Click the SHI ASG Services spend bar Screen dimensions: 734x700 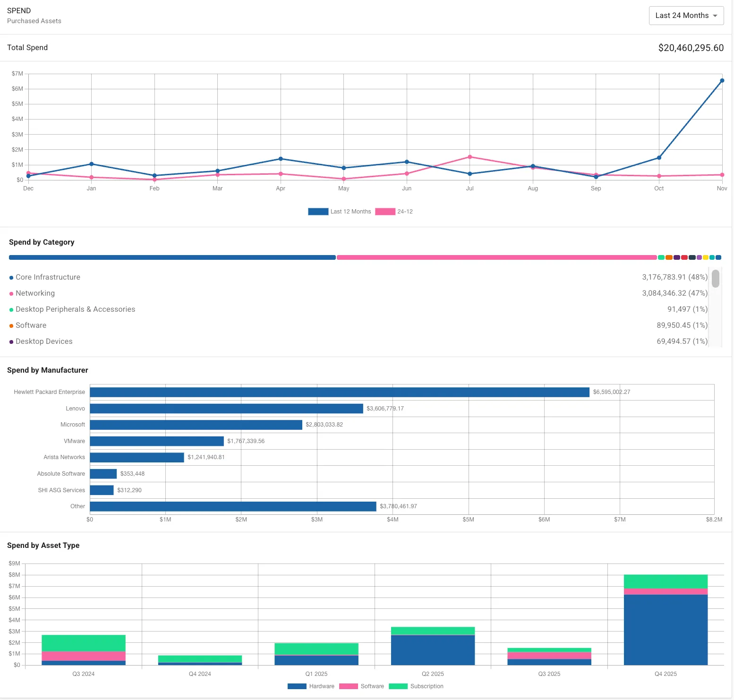[x=102, y=490]
